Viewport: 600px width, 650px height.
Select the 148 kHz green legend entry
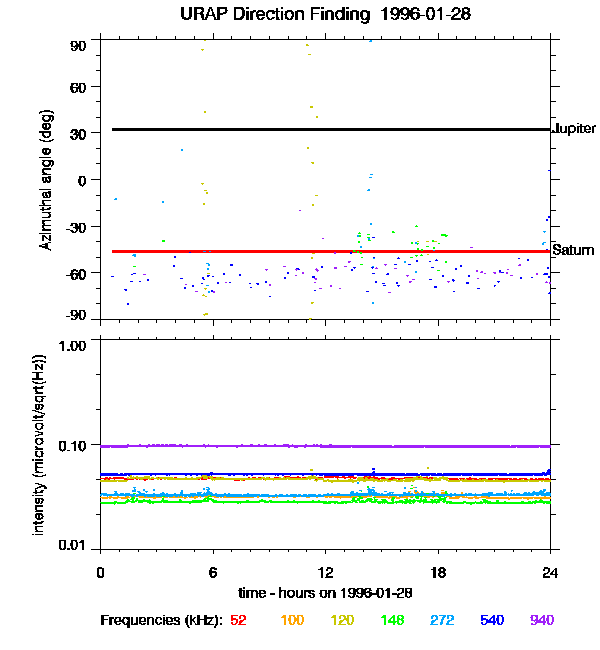(x=392, y=620)
